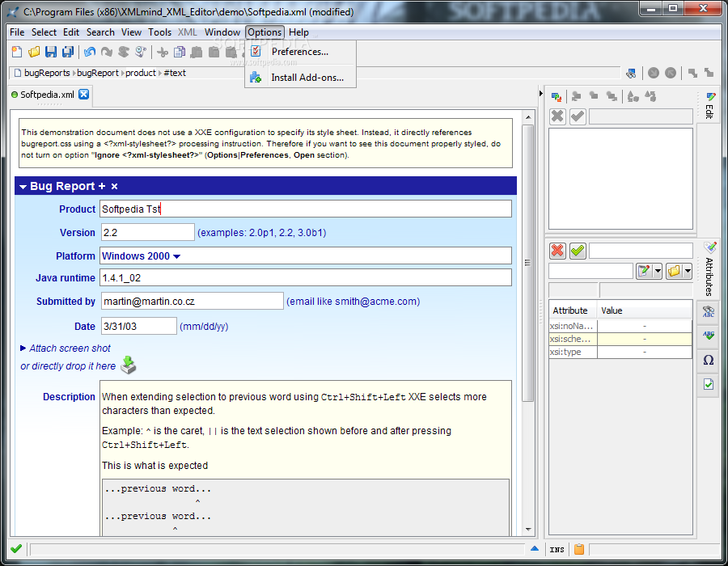Viewport: 728px width, 566px height.
Task: Open the Select menu
Action: pyautogui.click(x=44, y=32)
